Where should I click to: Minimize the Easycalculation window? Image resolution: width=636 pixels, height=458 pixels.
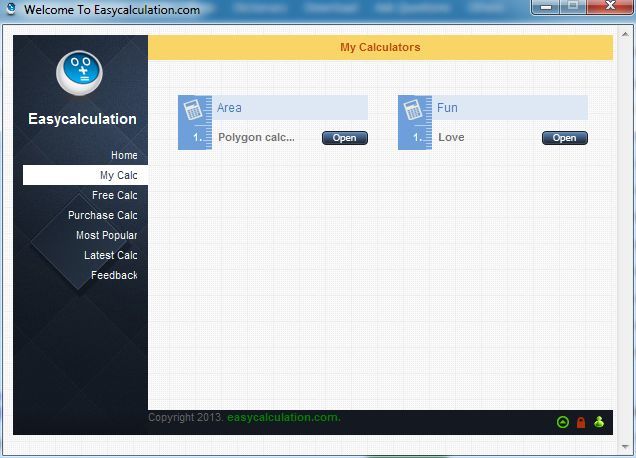coord(546,7)
